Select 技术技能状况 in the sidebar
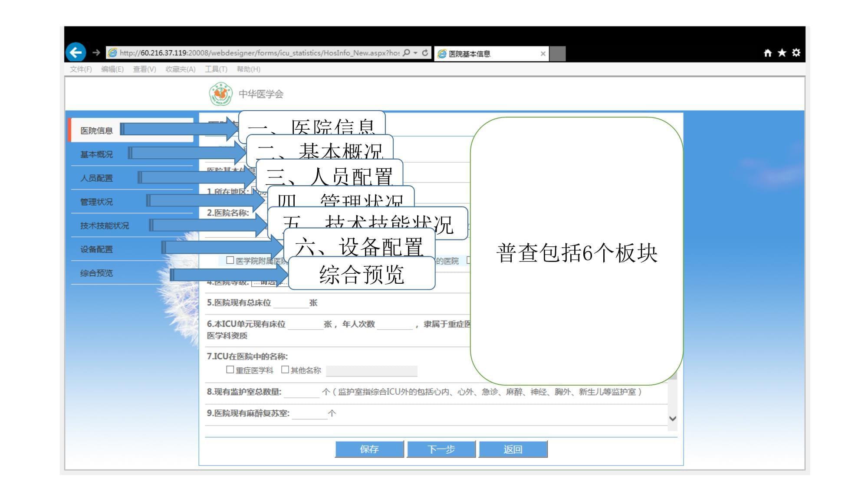The height and width of the screenshot is (488, 868). pyautogui.click(x=105, y=226)
